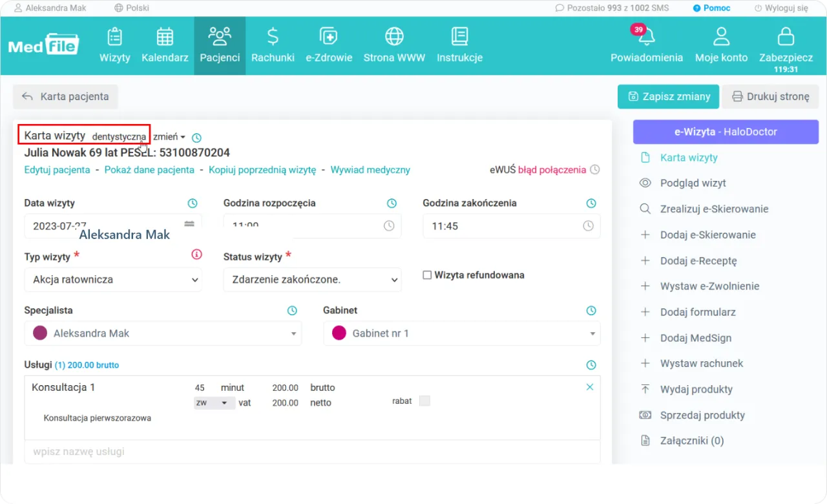827x504 pixels.
Task: Click the wpisz nazwę usługi input field
Action: [312, 452]
